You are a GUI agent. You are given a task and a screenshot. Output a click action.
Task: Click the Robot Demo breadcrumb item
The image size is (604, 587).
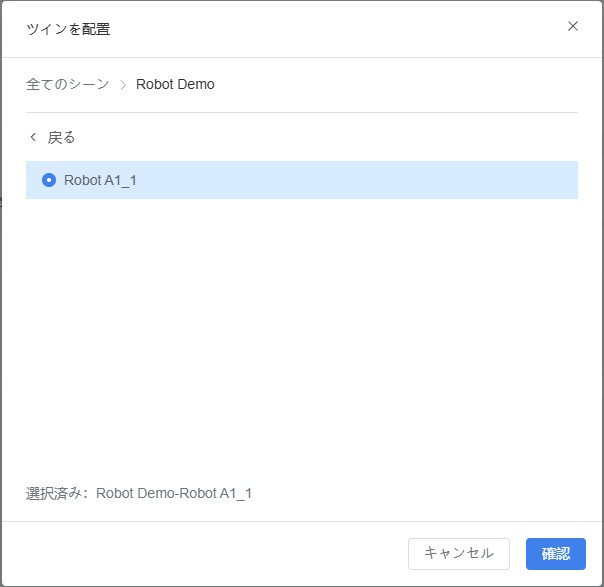[x=175, y=84]
